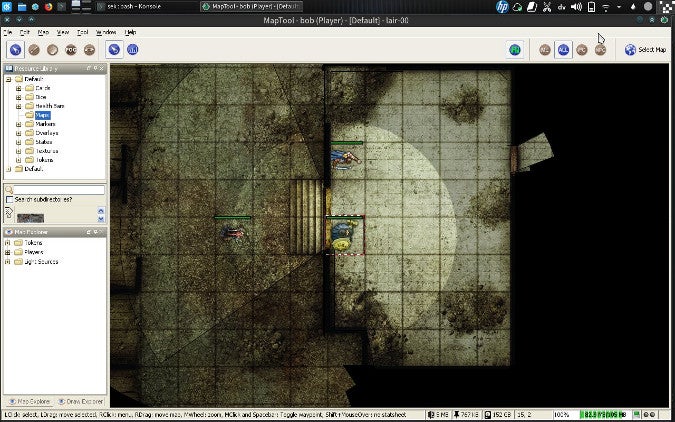Click the volume icon in system tray
Screen dimensions: 675x422
(574, 7)
